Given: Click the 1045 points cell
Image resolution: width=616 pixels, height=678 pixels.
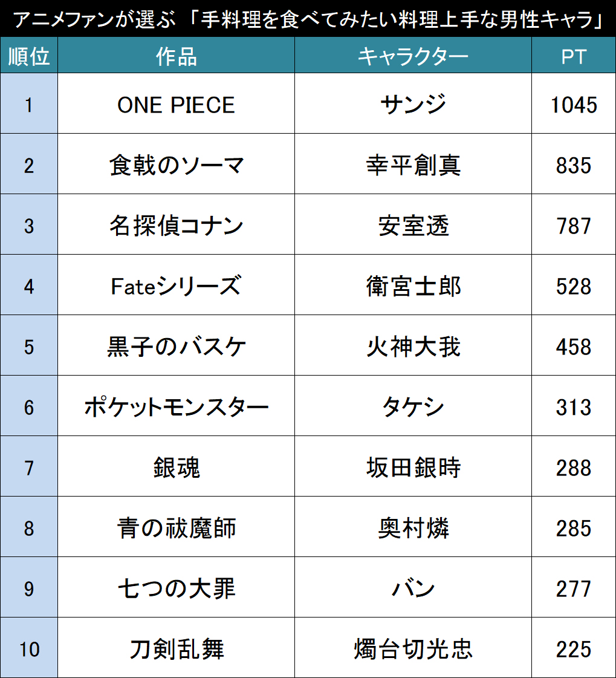Looking at the screenshot, I should (574, 103).
